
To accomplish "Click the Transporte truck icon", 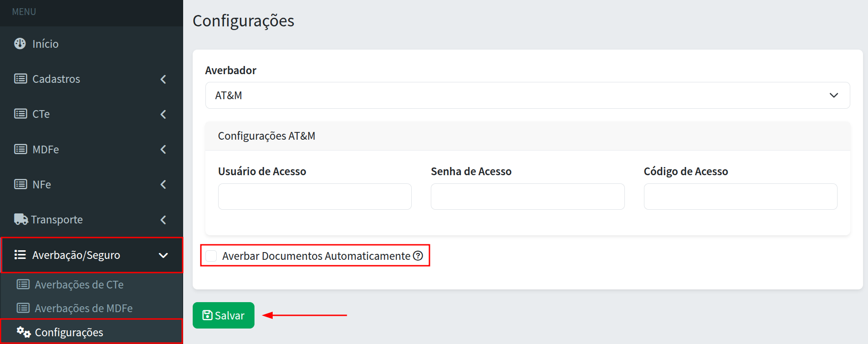I will click(x=21, y=219).
